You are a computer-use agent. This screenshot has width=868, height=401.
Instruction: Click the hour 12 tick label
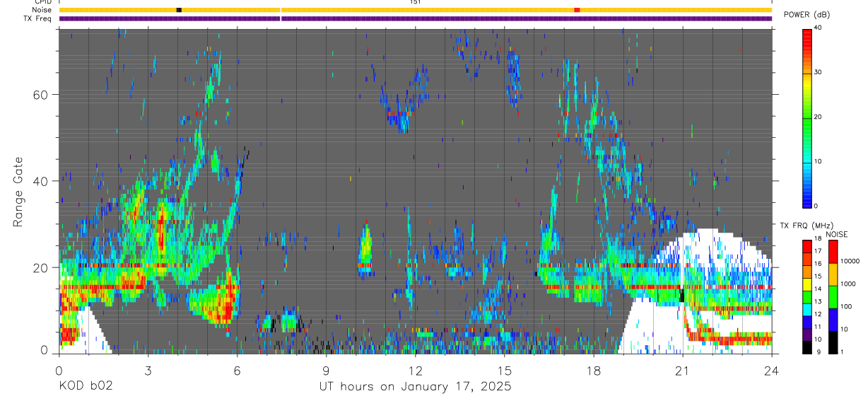[415, 371]
